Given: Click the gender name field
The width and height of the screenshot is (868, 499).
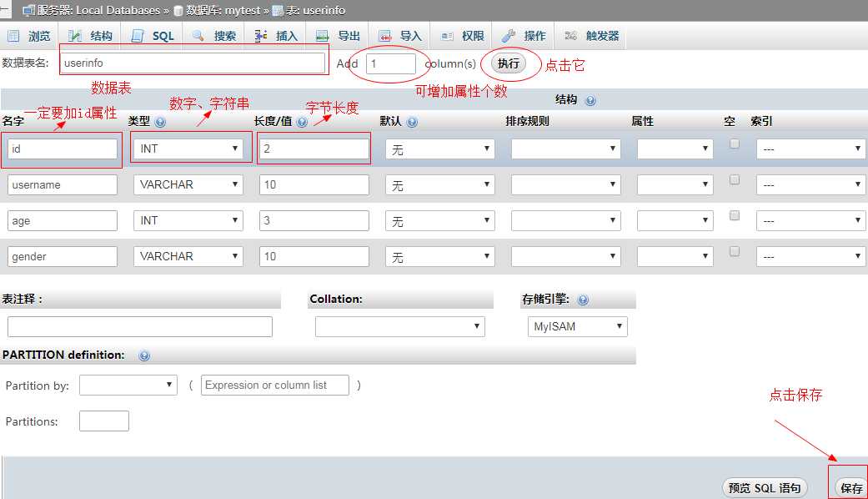Looking at the screenshot, I should [62, 256].
